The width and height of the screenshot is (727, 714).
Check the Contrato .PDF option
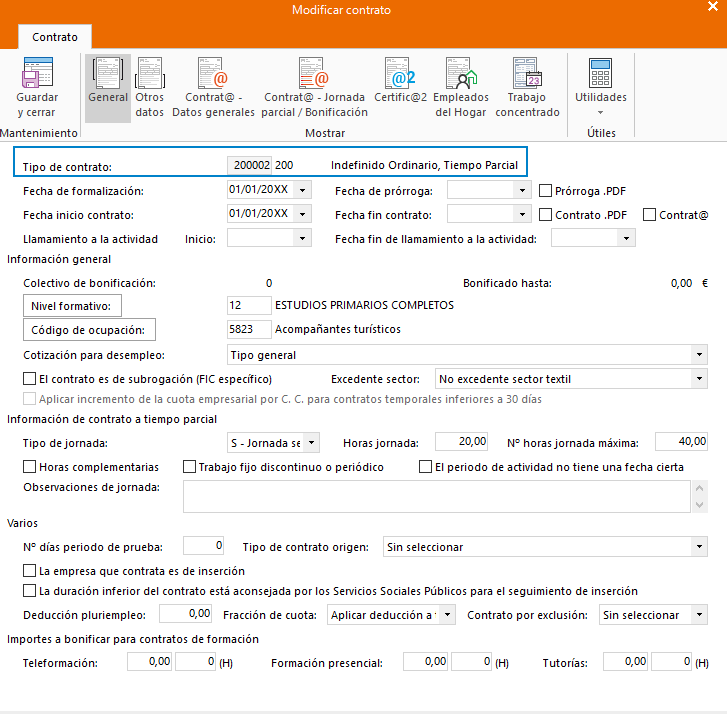click(545, 215)
